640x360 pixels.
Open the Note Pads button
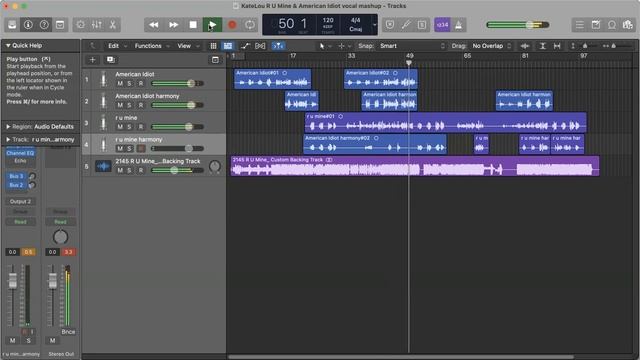pyautogui.click(x=596, y=25)
